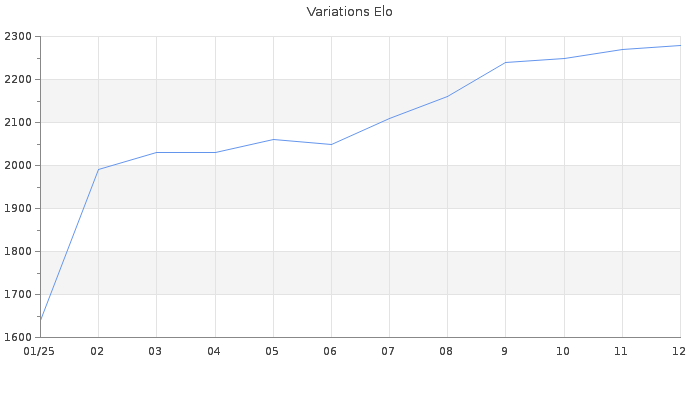Select the 07 x-axis month label
The width and height of the screenshot is (700, 400).
click(388, 351)
